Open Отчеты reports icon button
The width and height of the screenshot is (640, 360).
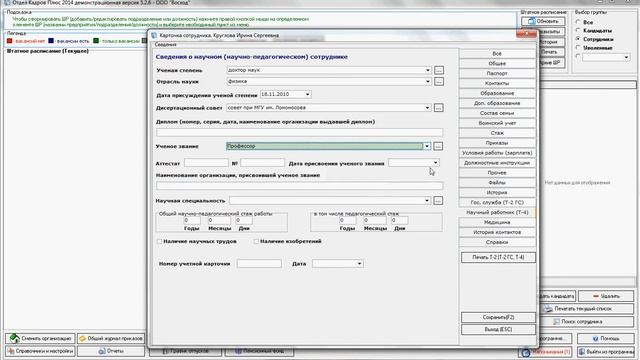tap(111, 351)
